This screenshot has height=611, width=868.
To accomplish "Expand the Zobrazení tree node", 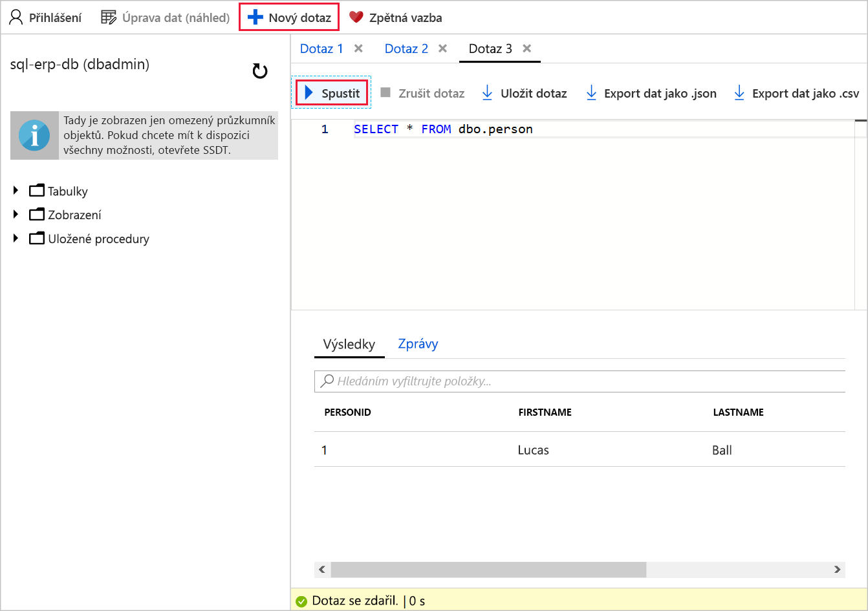I will click(x=16, y=214).
